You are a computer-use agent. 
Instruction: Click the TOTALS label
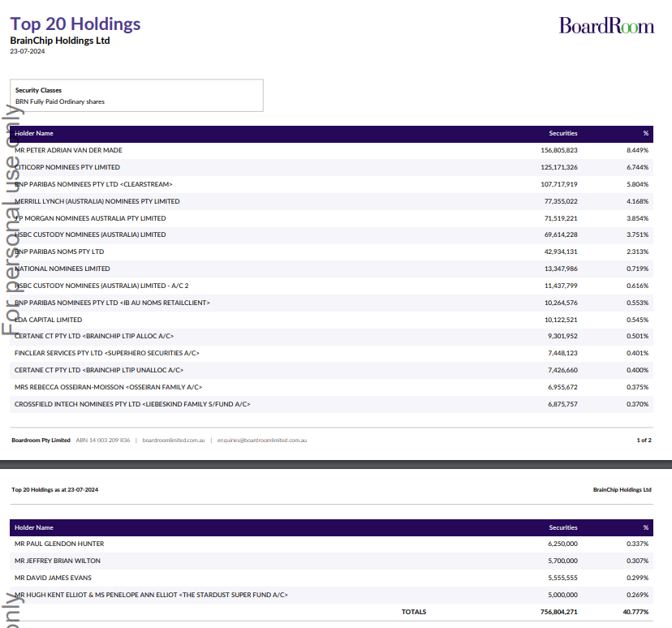pos(414,612)
